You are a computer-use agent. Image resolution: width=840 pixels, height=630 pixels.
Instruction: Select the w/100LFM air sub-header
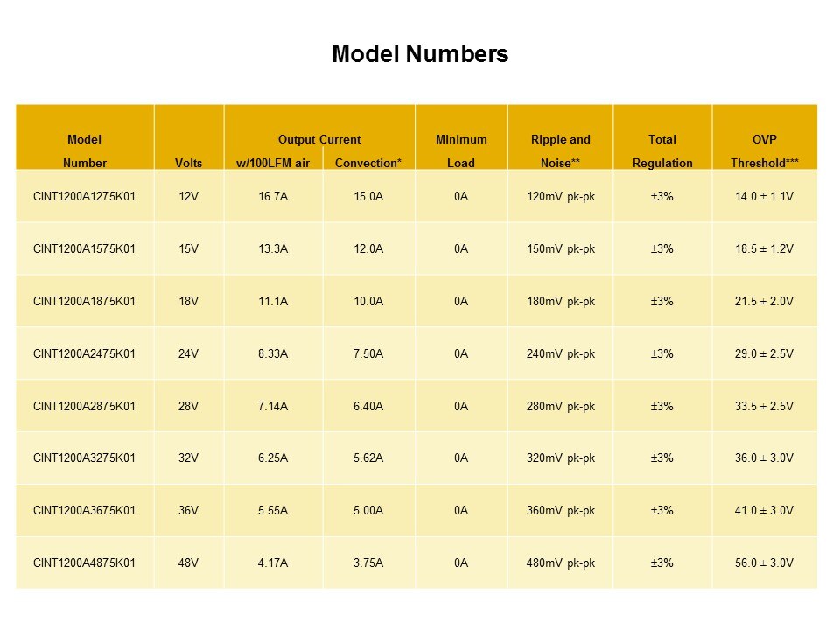coord(273,163)
